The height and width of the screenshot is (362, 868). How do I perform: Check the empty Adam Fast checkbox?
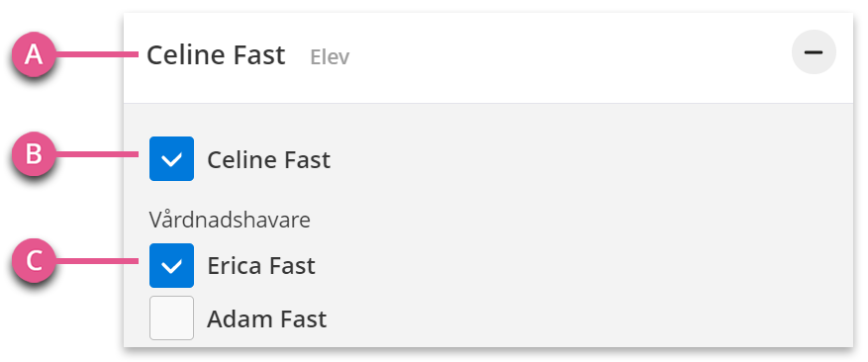(171, 317)
